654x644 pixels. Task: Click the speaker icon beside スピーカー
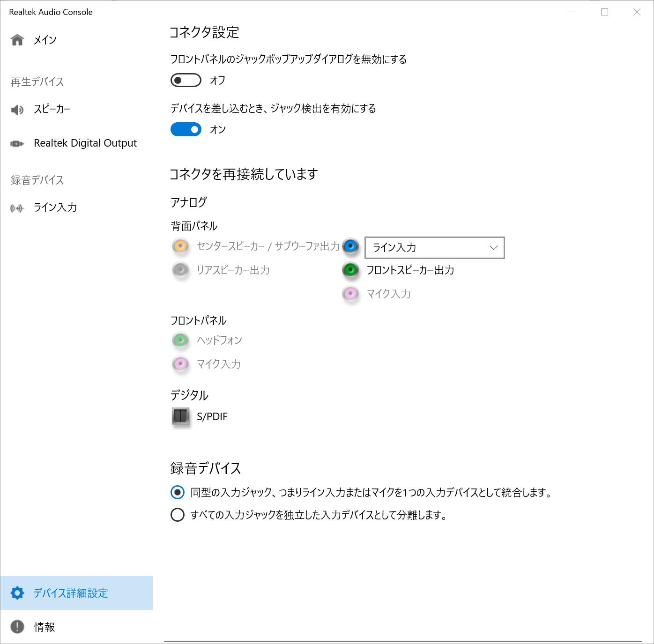pyautogui.click(x=17, y=110)
